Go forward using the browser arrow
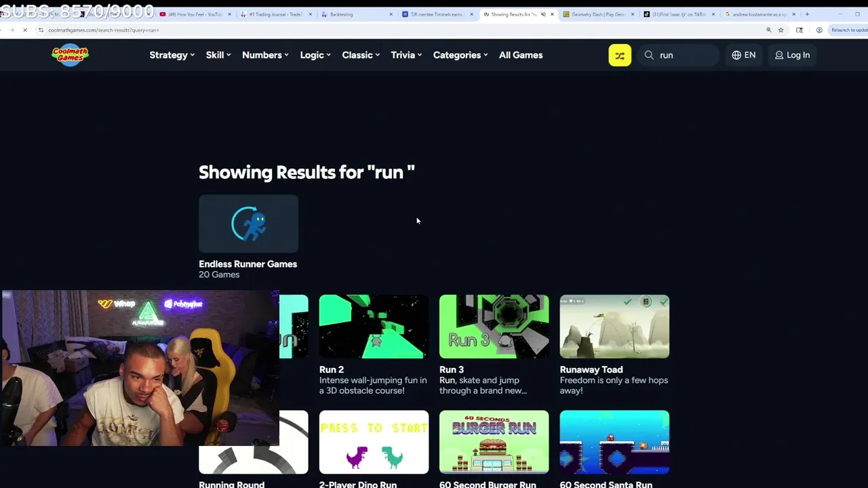This screenshot has height=488, width=868. point(12,30)
